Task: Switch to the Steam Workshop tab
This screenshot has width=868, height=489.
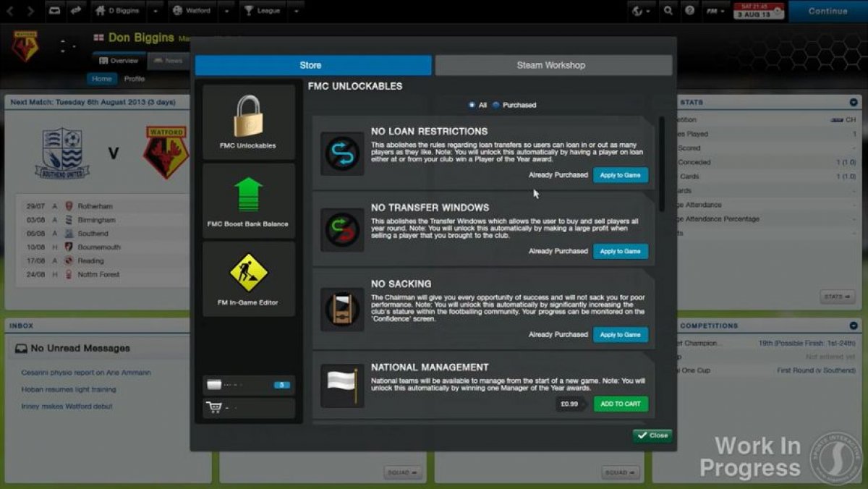Action: tap(553, 65)
